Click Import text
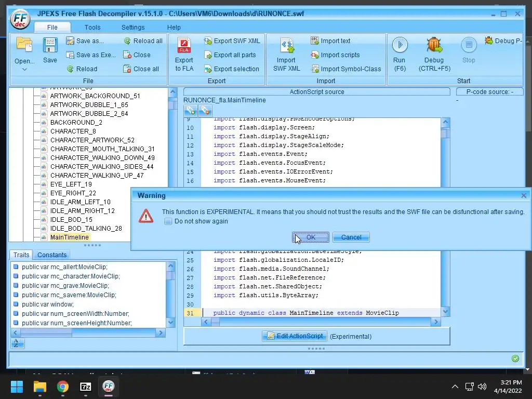This screenshot has width=532, height=399. (x=330, y=41)
